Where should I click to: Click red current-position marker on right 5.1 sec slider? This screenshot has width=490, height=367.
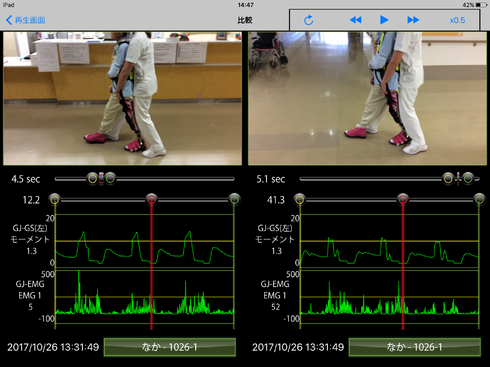point(458,179)
